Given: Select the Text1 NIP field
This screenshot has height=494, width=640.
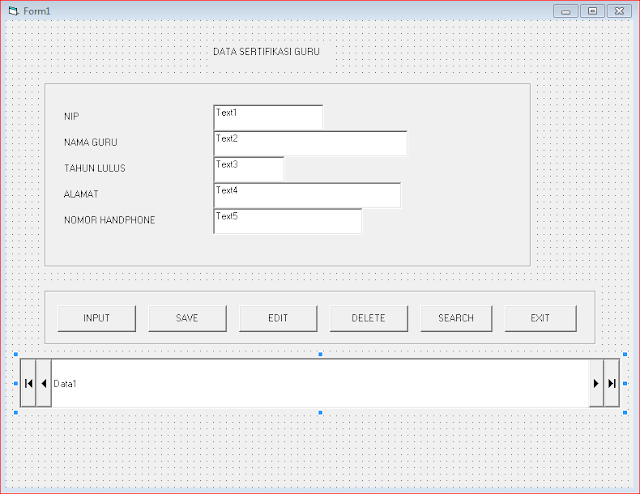Looking at the screenshot, I should pos(268,118).
